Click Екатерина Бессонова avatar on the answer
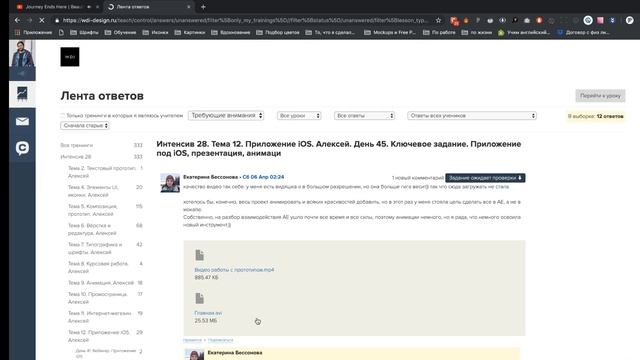Viewport: 640px width, 360px height. tap(170, 183)
